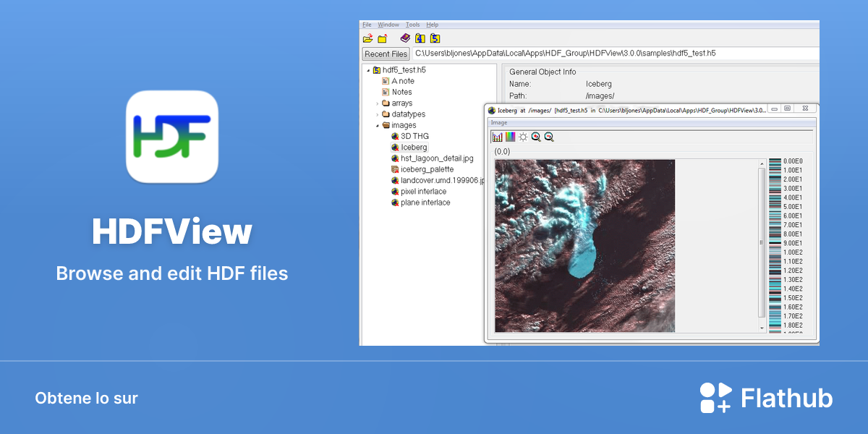Open the user guide book icon
Viewport: 868px width, 434px height.
(x=405, y=38)
